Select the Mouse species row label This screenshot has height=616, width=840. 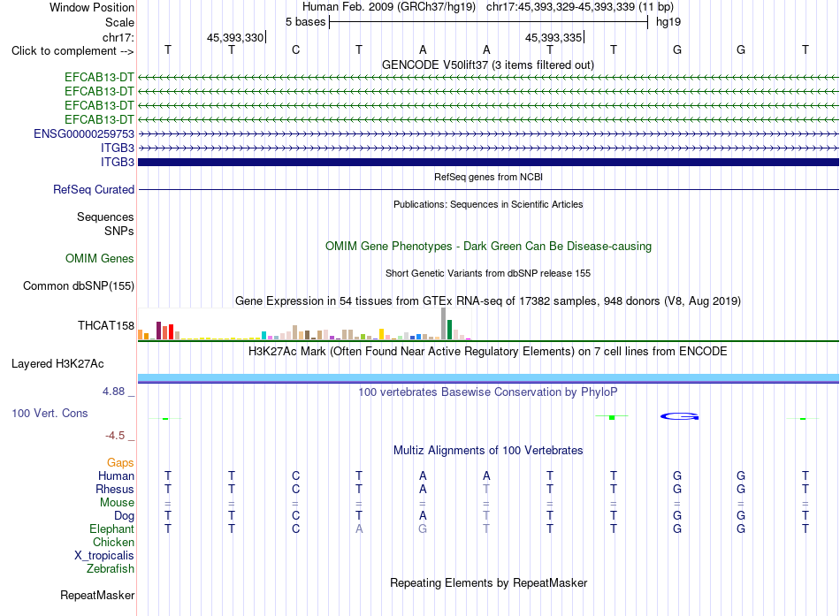click(x=117, y=503)
